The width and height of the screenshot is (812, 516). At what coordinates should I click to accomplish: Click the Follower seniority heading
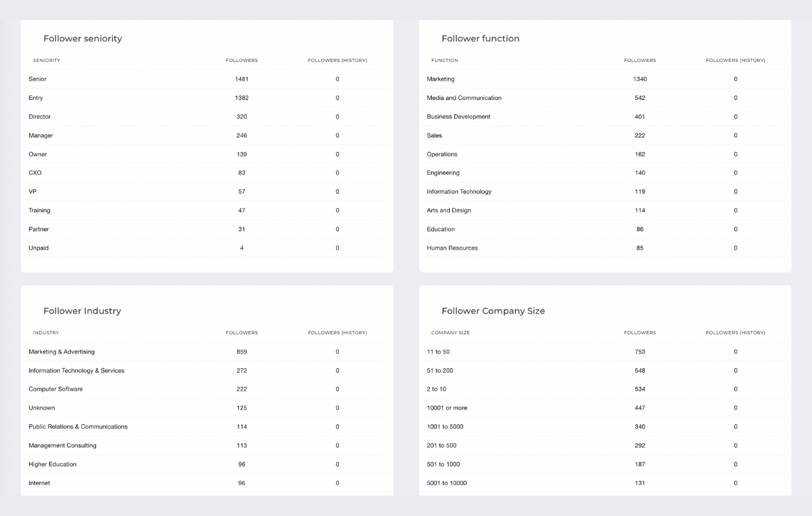(x=82, y=39)
